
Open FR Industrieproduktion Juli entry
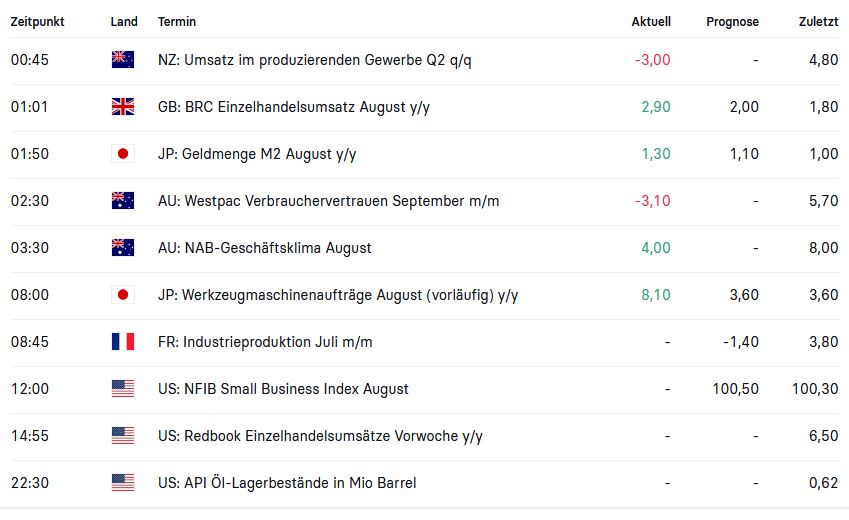[265, 342]
